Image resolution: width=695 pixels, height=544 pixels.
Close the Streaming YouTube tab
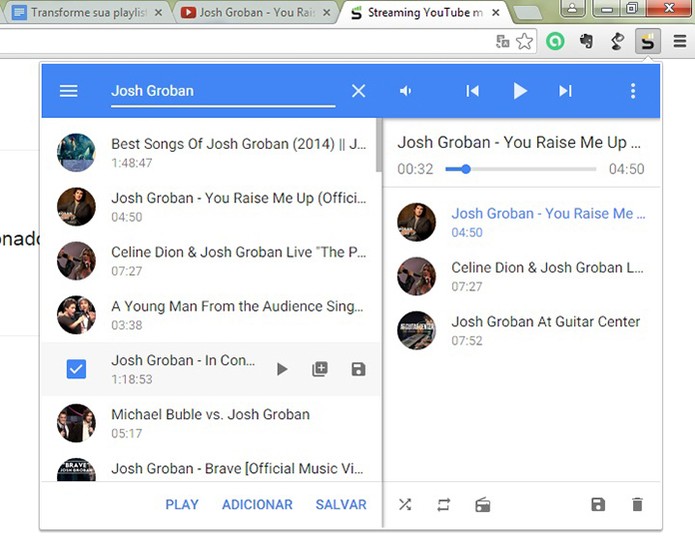[x=496, y=13]
